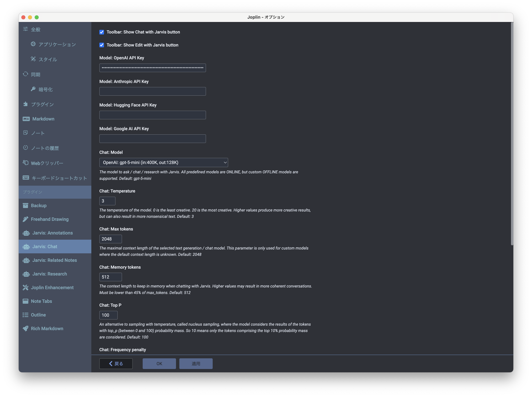Switch to the Jarvis: Chat page
This screenshot has height=397, width=532.
point(44,246)
